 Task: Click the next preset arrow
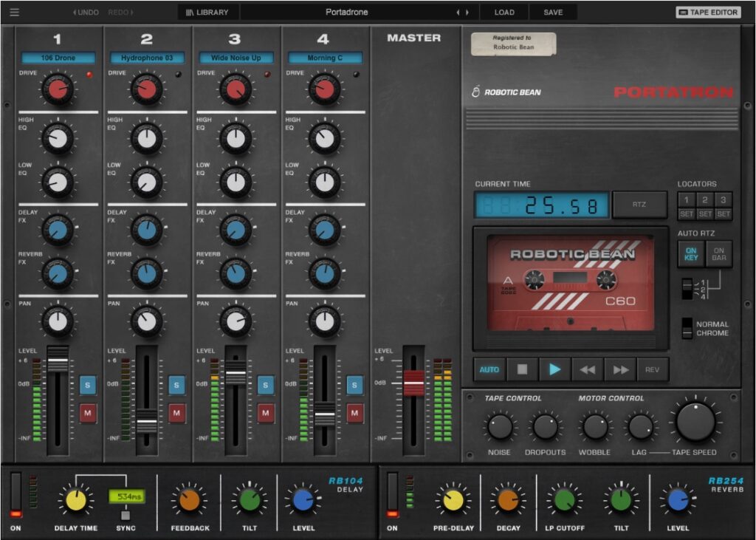pos(467,12)
